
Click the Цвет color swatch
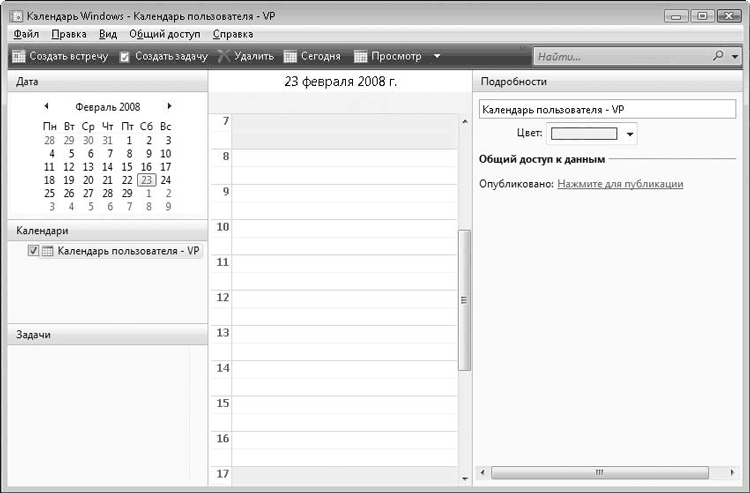coord(584,134)
